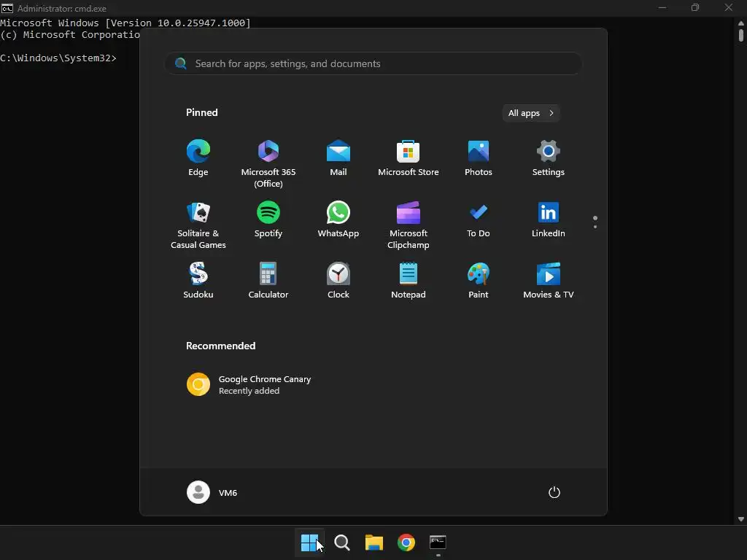Open File Explorer from the taskbar
The width and height of the screenshot is (747, 560).
coord(374,542)
